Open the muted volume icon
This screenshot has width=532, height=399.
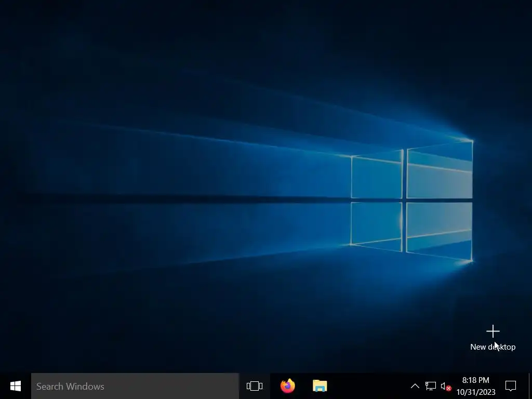[446, 386]
